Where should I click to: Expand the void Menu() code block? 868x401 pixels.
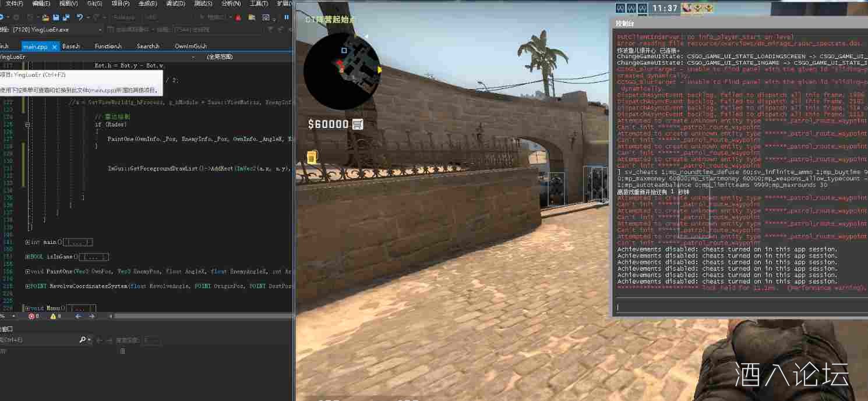point(27,308)
